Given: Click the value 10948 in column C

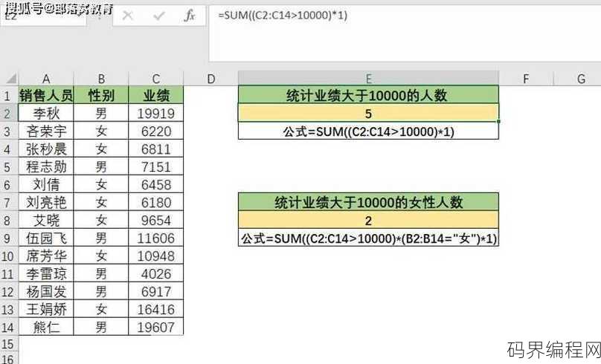Looking at the screenshot, I should [156, 256].
